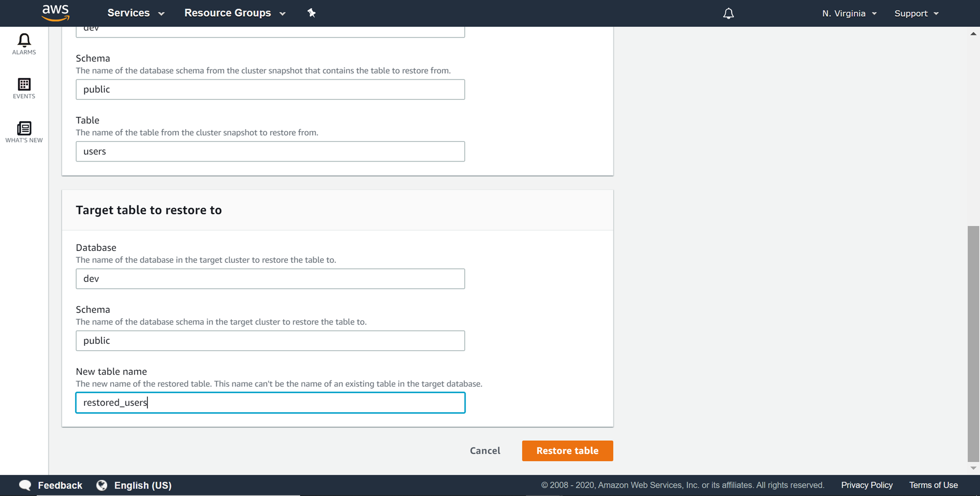Click the target Database input field

click(x=270, y=279)
